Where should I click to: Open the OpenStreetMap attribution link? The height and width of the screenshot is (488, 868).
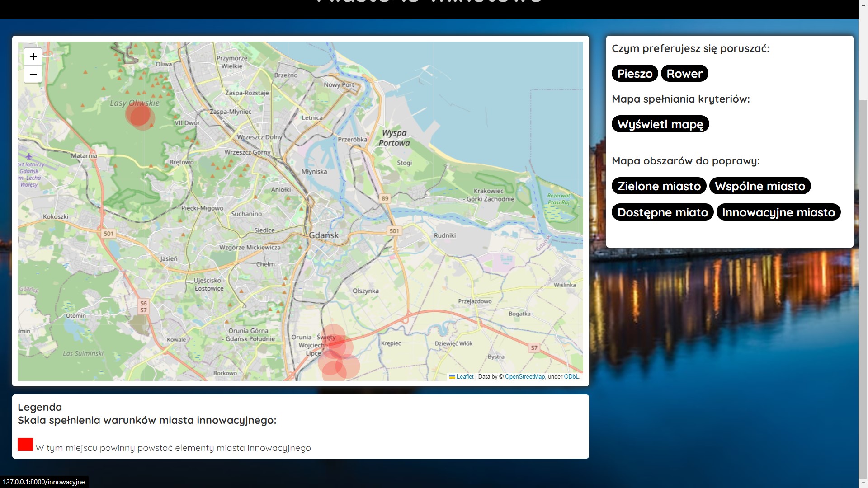(x=524, y=376)
